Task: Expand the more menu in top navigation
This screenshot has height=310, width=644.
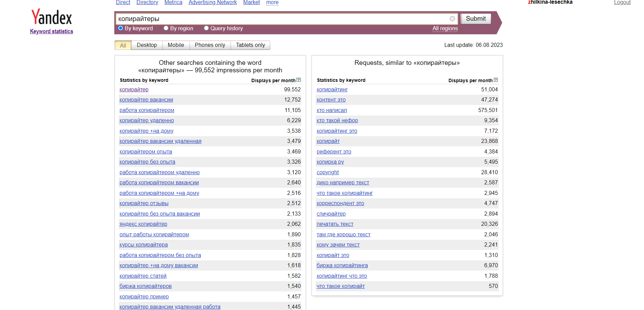Action: [x=272, y=3]
